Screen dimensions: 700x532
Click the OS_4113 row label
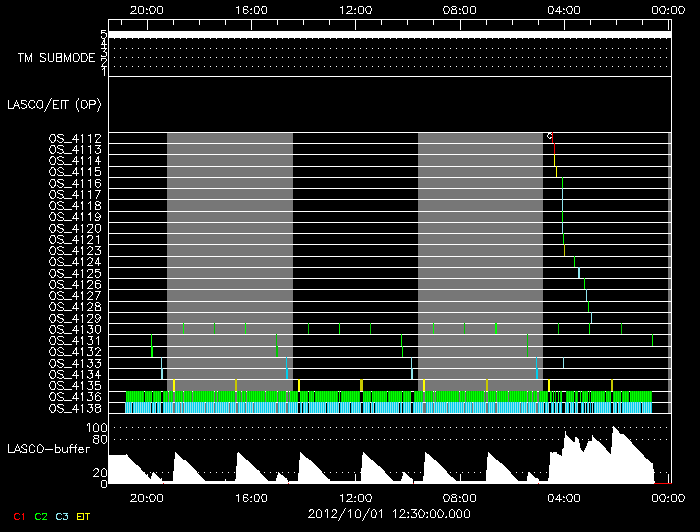pos(75,150)
